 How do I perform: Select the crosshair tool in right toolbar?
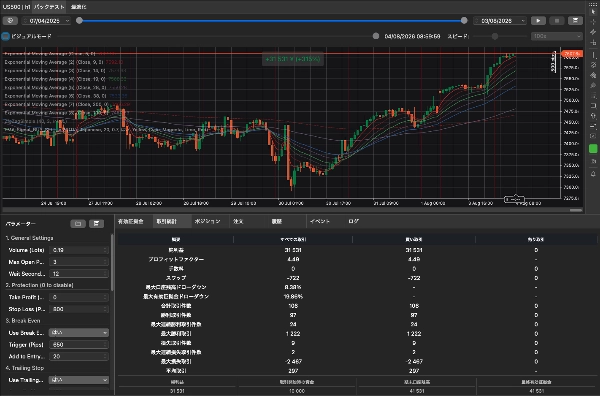[x=593, y=22]
